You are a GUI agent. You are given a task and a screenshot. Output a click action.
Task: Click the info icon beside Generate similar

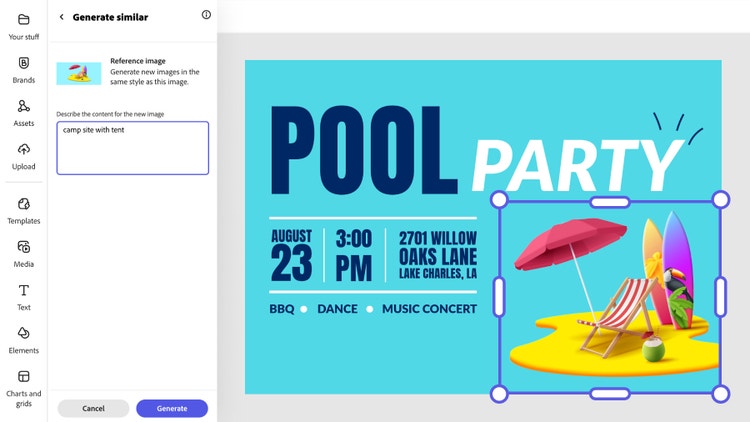pyautogui.click(x=206, y=15)
